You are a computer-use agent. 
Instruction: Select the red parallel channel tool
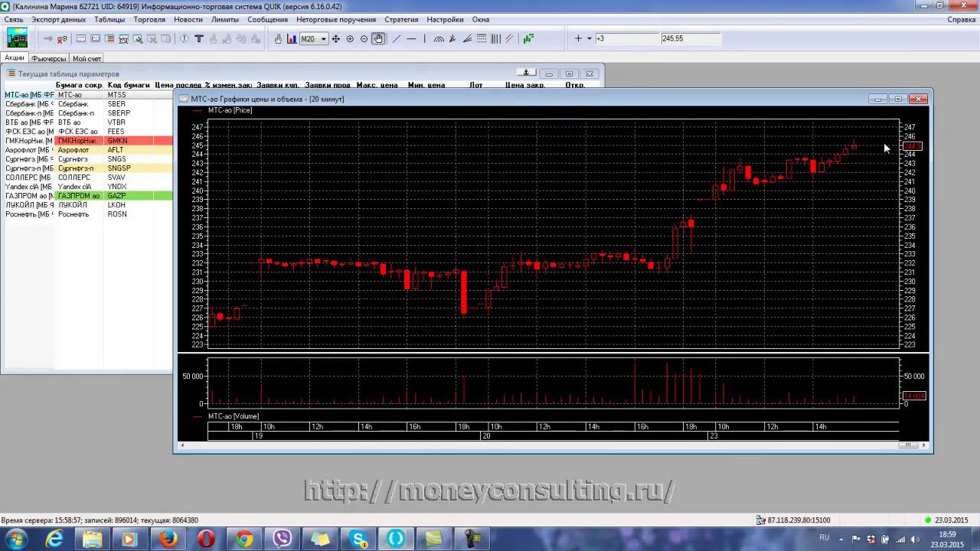tap(509, 39)
